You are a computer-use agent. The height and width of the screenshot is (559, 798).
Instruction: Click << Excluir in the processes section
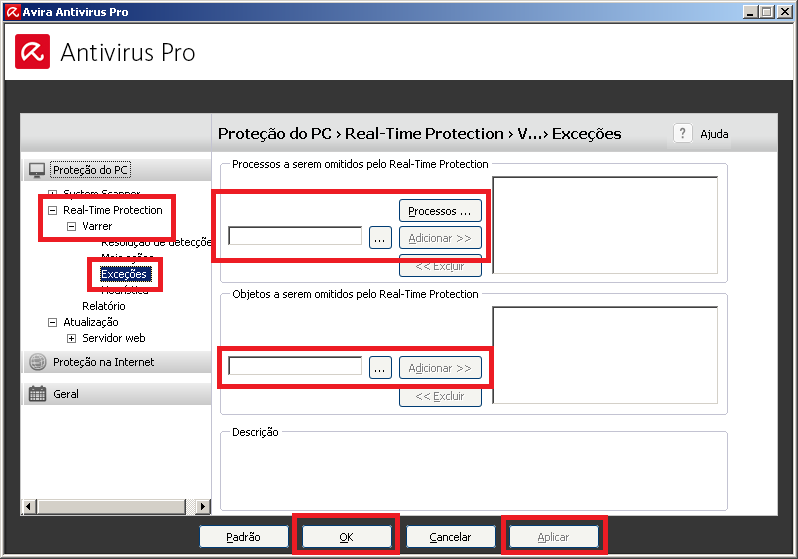440,266
